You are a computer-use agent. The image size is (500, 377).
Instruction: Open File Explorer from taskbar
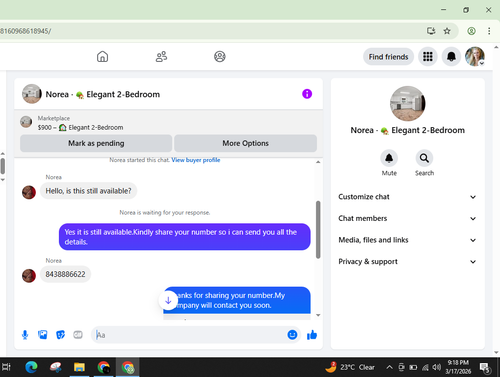click(79, 367)
